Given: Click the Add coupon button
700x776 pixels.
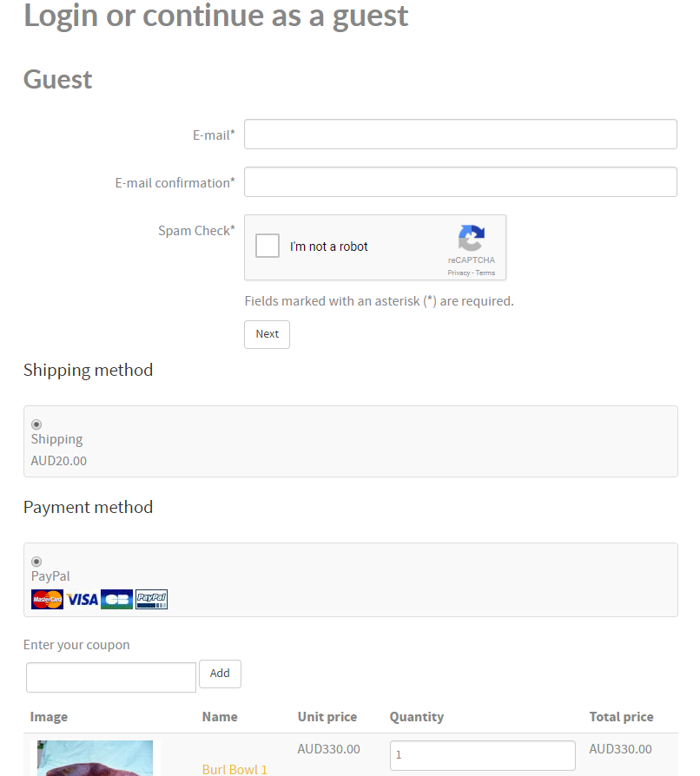Looking at the screenshot, I should coord(220,674).
